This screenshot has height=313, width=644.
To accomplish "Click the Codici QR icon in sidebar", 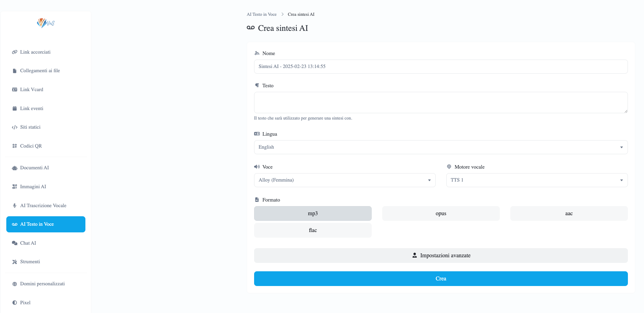I will [x=15, y=146].
